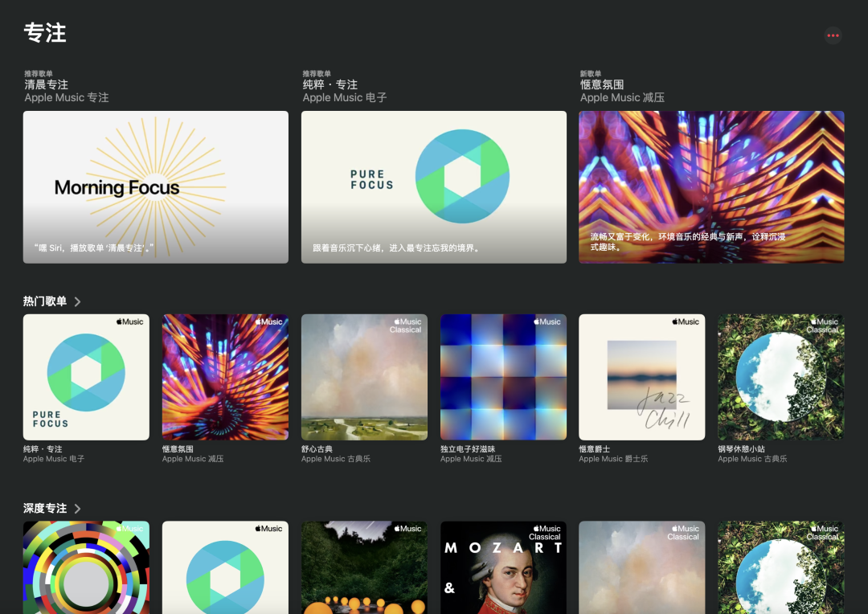Open the more options ellipsis button
Screen dimensions: 868x614
(x=833, y=35)
